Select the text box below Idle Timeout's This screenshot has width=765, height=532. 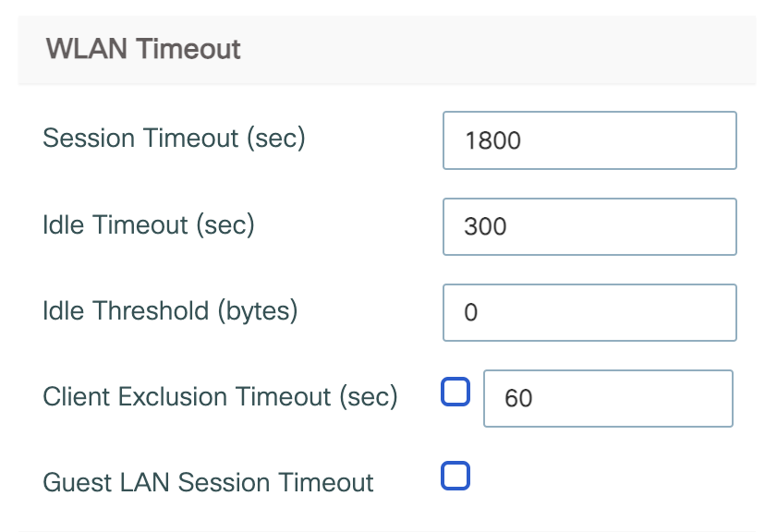(x=589, y=312)
